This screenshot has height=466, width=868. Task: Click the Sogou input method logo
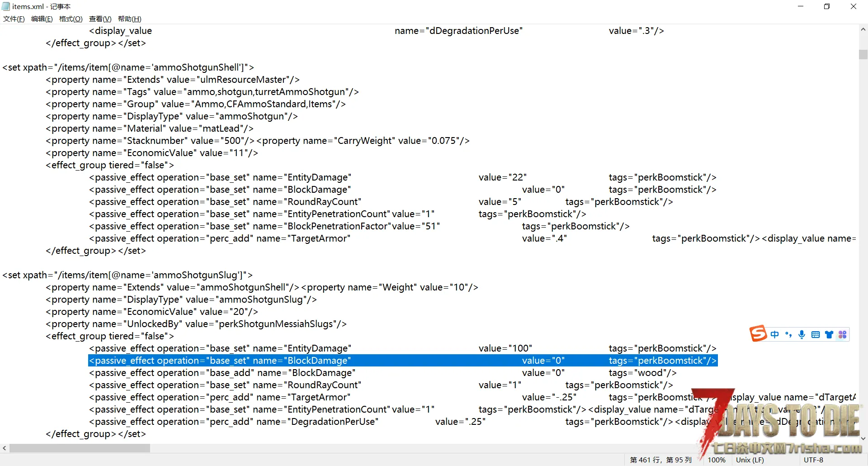pos(758,334)
